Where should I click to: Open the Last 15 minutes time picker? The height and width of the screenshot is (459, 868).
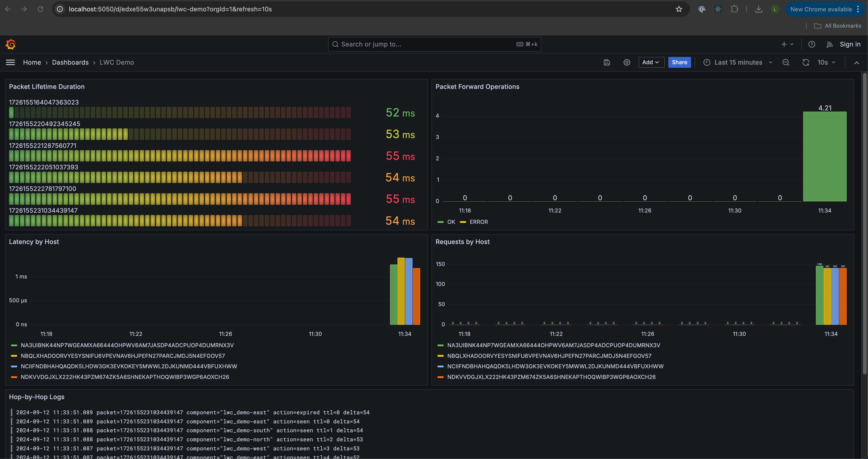pos(738,62)
